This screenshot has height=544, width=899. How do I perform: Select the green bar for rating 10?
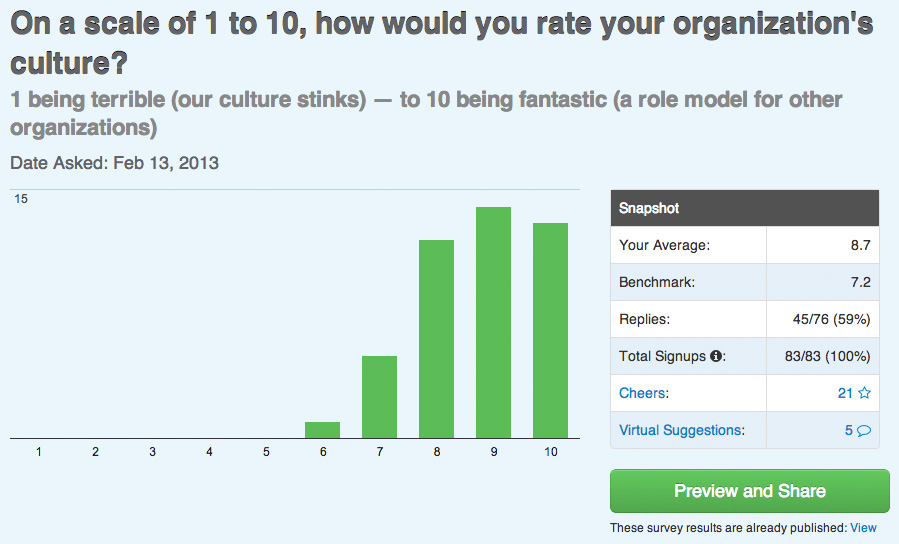tap(550, 330)
